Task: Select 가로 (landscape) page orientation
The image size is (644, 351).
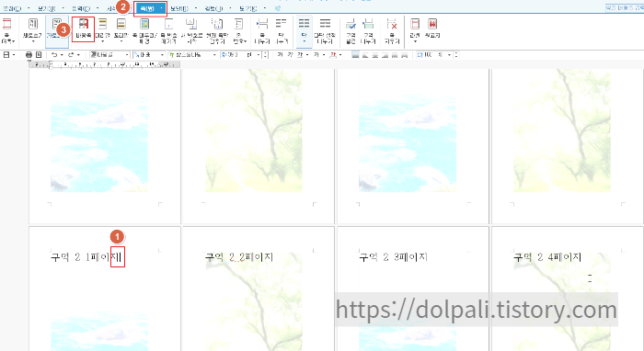Action: (56, 30)
